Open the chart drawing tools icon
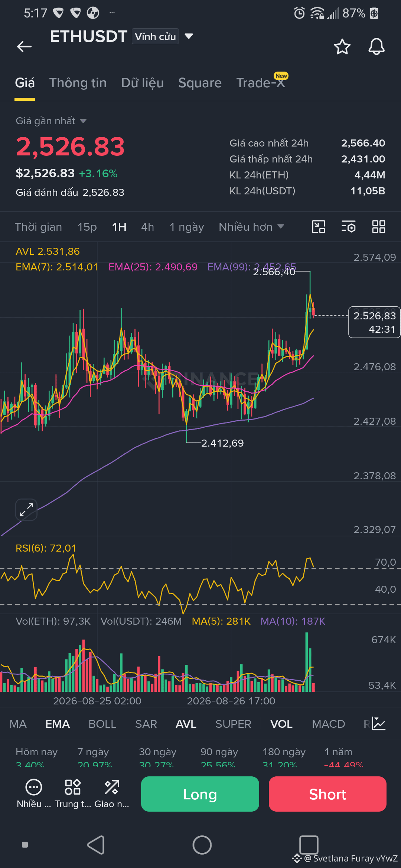This screenshot has width=401, height=868. click(319, 227)
